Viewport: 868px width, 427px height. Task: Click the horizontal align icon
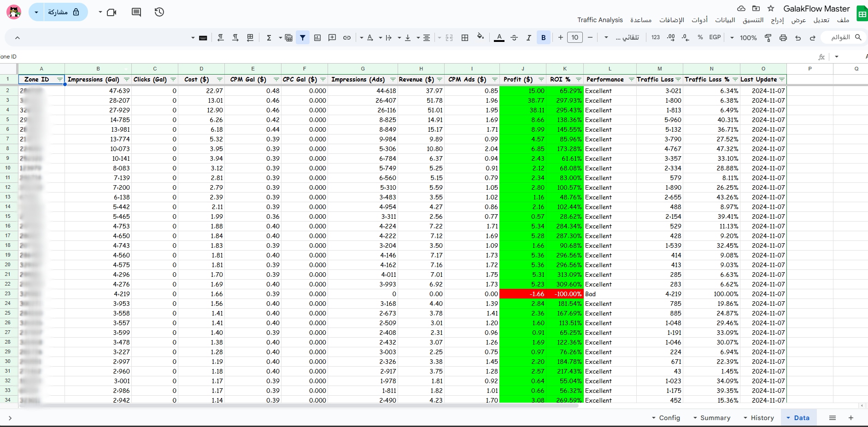coord(427,38)
